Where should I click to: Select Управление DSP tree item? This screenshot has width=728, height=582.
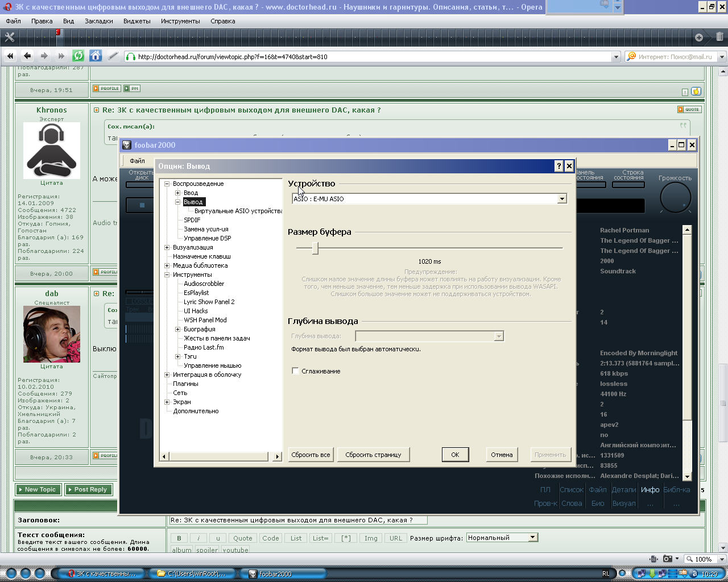(x=207, y=238)
